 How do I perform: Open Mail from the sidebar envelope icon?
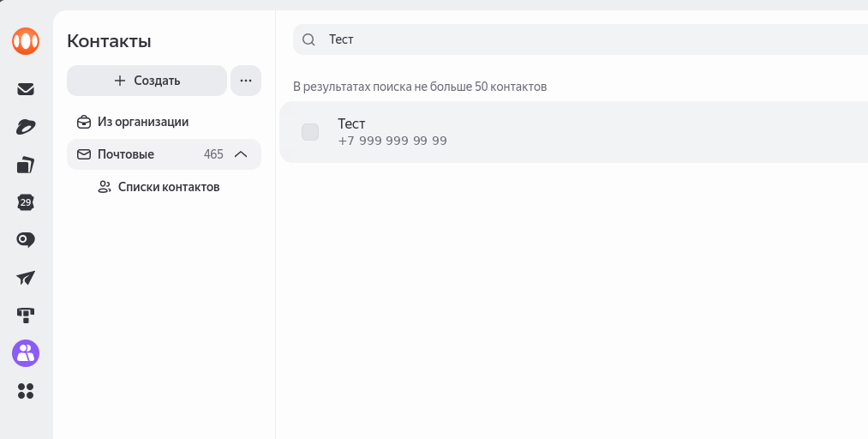[x=26, y=89]
